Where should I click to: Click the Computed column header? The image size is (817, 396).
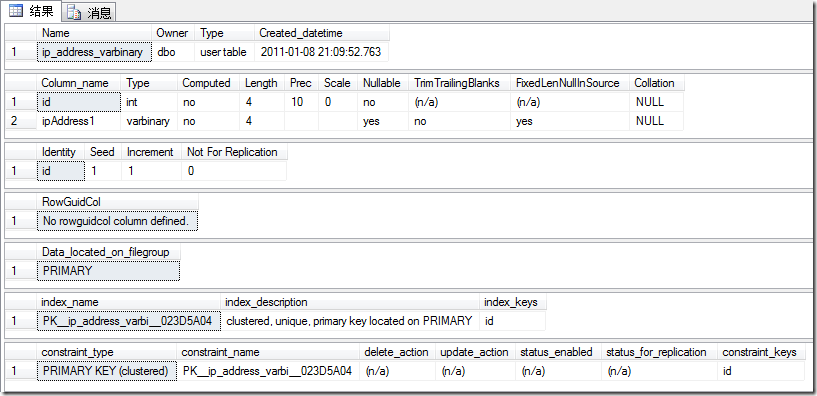click(209, 83)
